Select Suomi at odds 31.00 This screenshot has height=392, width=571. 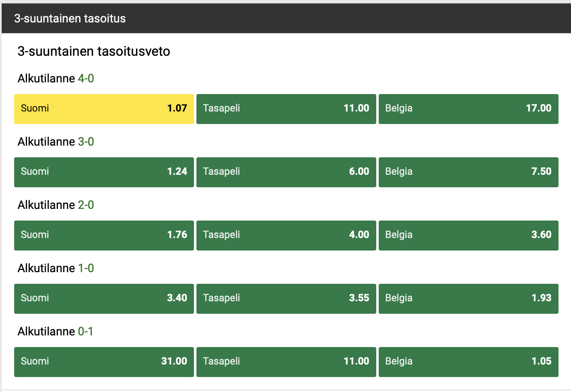pos(104,362)
